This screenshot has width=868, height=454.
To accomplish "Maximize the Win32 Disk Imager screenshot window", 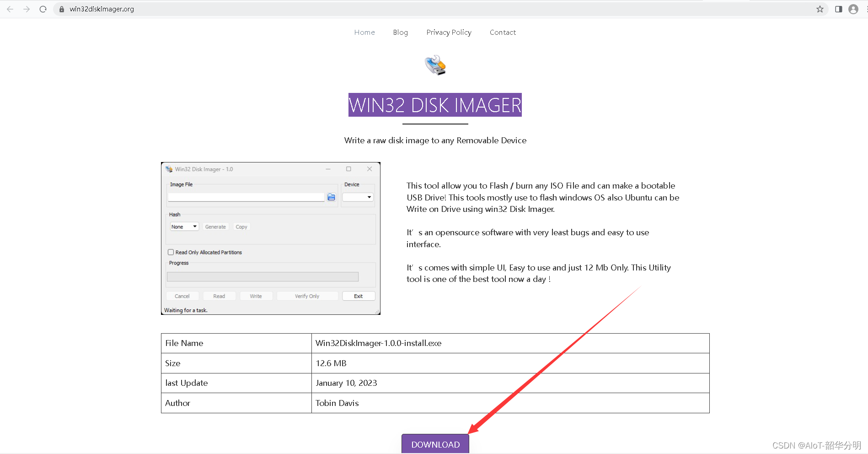I will [348, 169].
